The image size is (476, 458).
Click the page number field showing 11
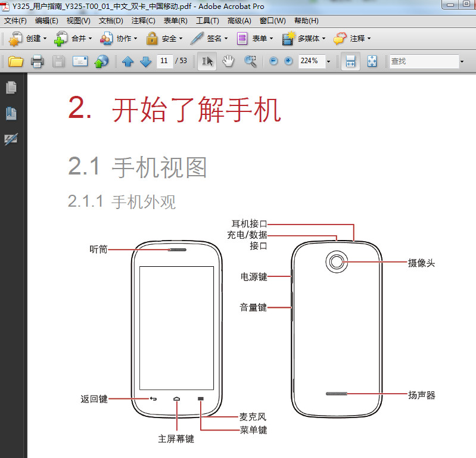point(164,61)
